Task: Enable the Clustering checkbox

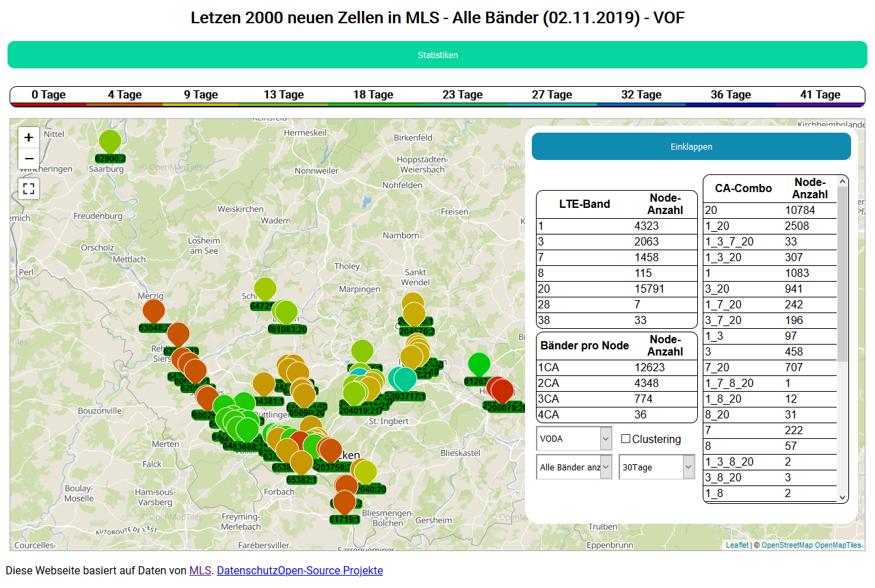Action: click(625, 439)
